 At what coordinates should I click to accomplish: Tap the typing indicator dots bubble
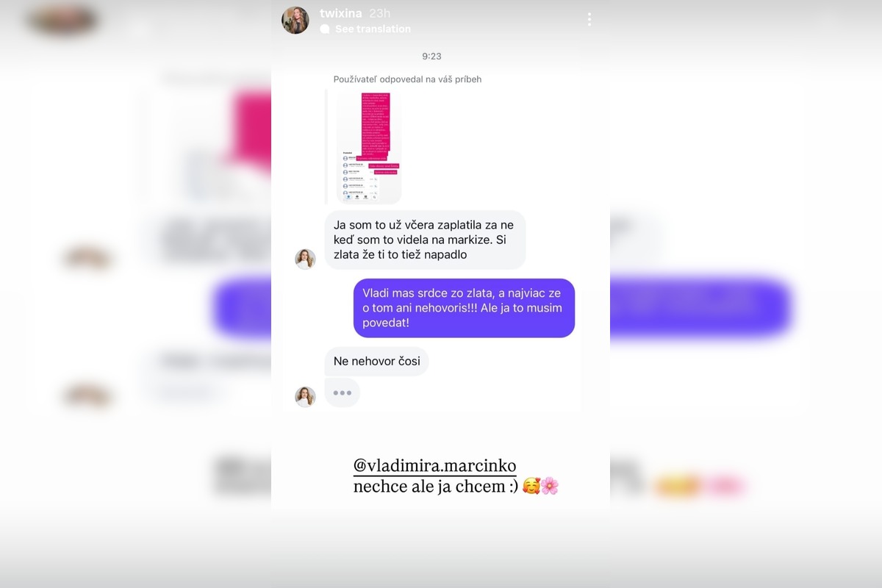[343, 392]
